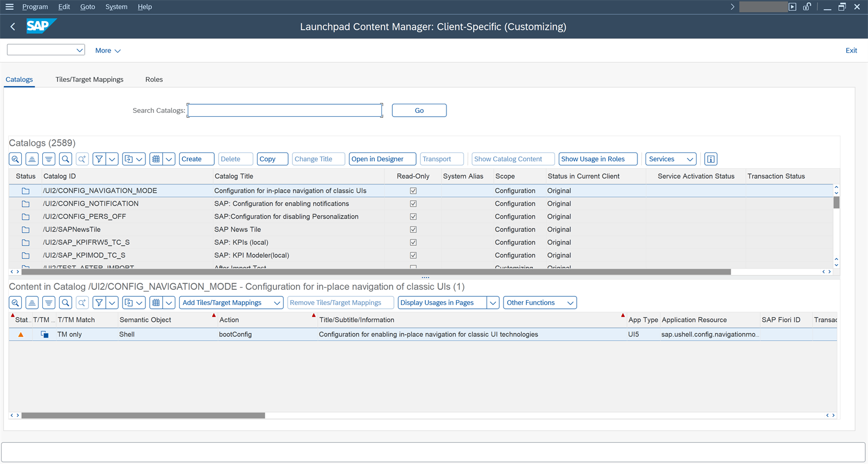The image size is (868, 464).
Task: Click the Find icon in Catalogs toolbar
Action: [66, 159]
